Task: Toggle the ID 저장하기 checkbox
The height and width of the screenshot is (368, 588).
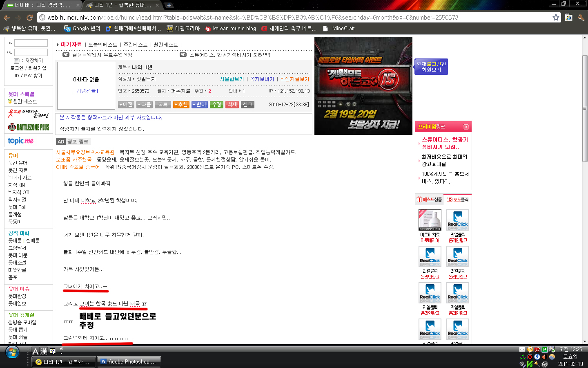Action: pos(17,61)
